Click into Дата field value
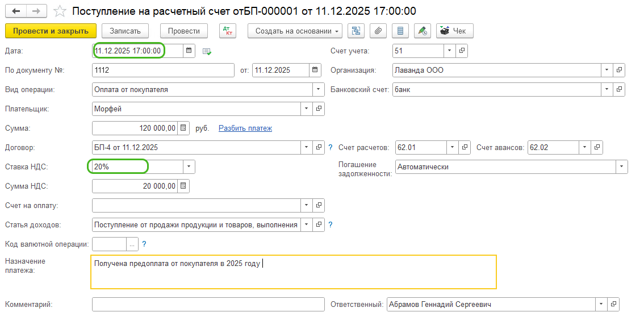 [138, 51]
